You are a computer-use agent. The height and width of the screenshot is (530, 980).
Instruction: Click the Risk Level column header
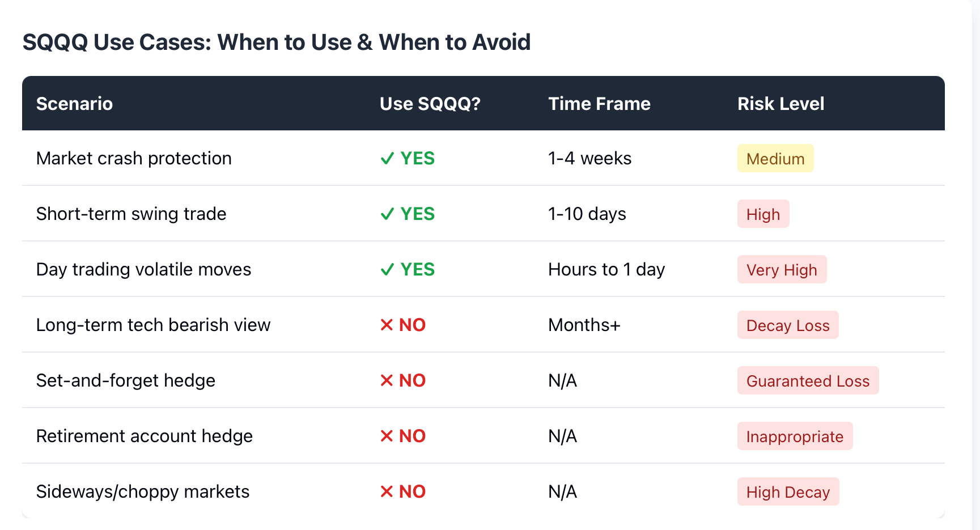[x=780, y=104]
